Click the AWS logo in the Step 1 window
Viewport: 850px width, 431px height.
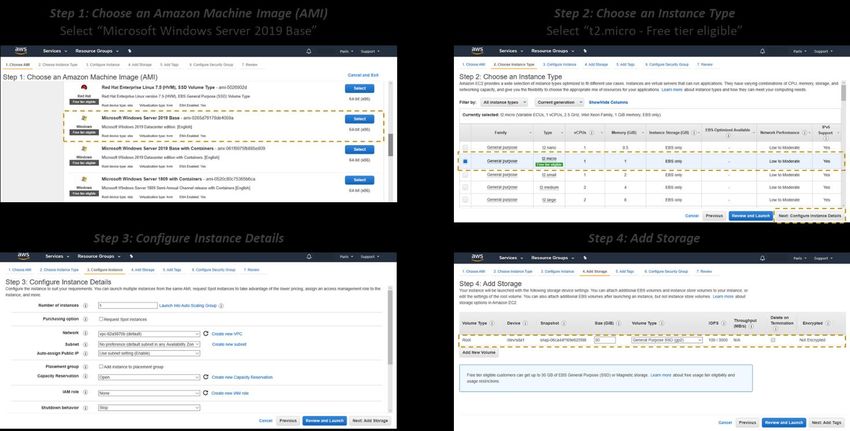(21, 50)
